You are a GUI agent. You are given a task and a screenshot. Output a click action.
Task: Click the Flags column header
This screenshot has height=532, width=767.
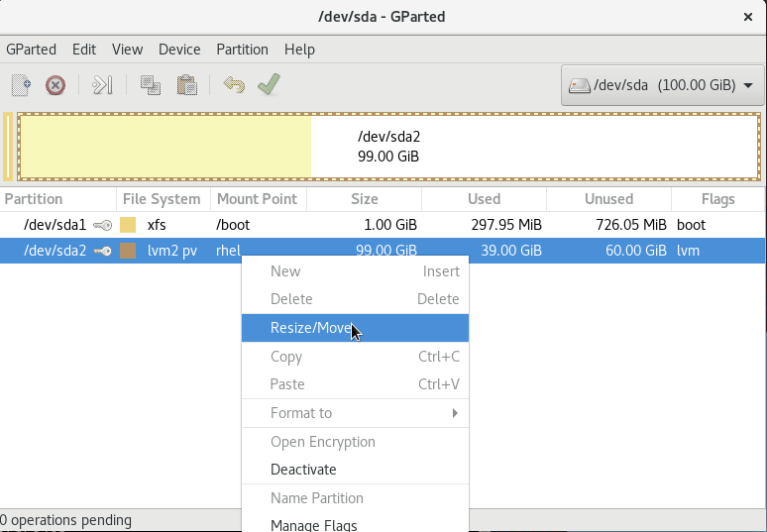pyautogui.click(x=718, y=199)
